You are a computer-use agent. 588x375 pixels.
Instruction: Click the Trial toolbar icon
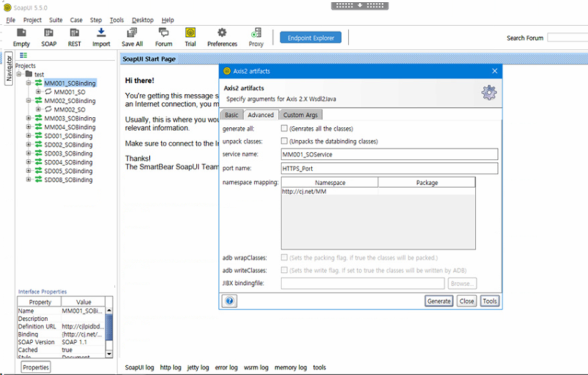(190, 38)
